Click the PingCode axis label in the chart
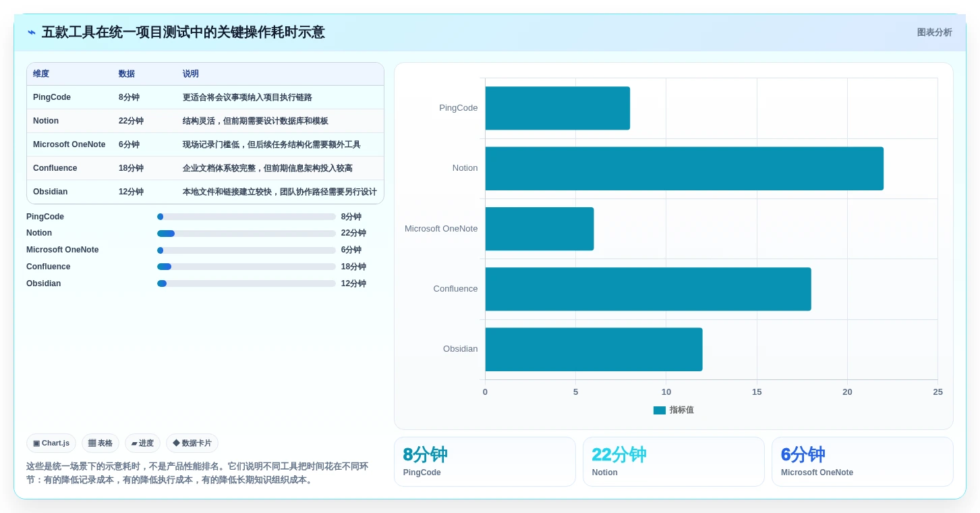Screen dimensions: 980x513 click(459, 108)
